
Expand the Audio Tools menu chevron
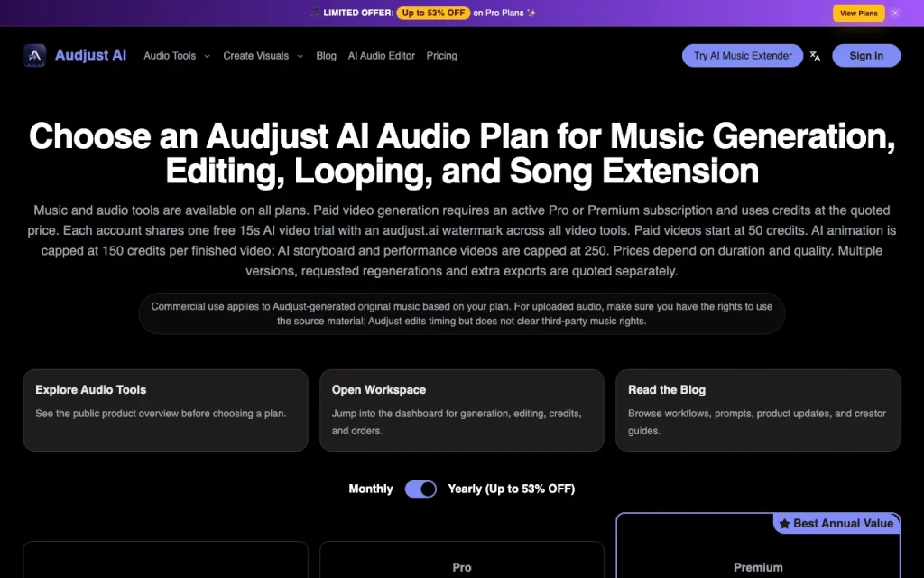coord(207,56)
